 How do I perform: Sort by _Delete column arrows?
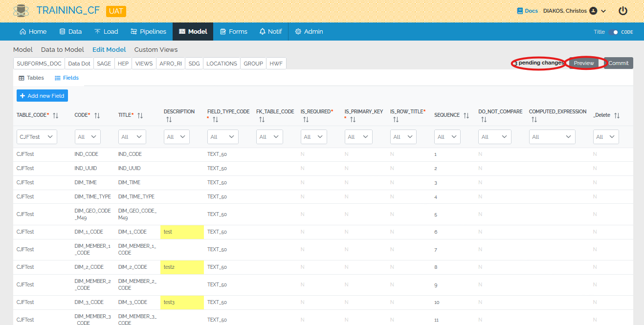click(x=617, y=115)
